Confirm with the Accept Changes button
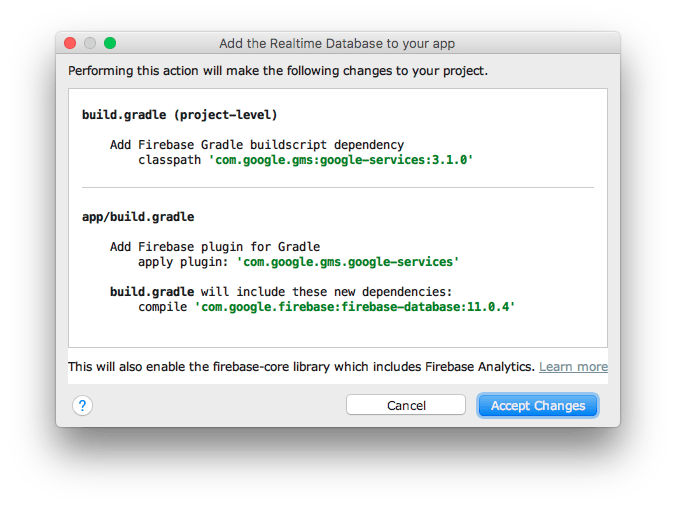The width and height of the screenshot is (676, 507). pyautogui.click(x=537, y=405)
